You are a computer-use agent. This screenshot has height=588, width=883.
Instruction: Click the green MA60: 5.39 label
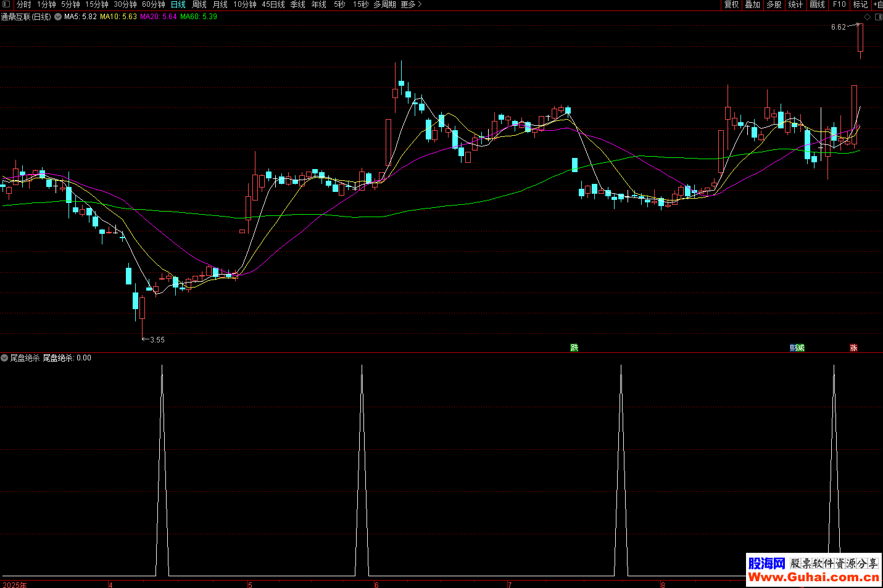click(x=199, y=17)
